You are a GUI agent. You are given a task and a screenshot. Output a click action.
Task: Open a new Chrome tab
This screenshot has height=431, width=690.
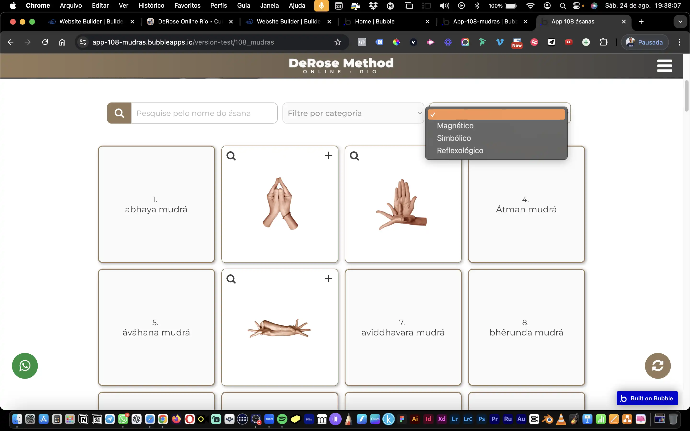[641, 21]
